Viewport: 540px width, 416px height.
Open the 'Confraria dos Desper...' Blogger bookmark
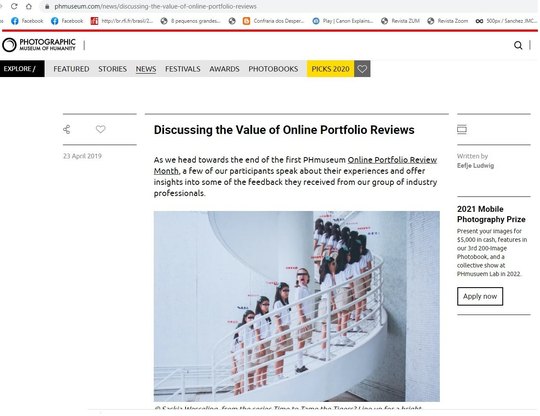pyautogui.click(x=273, y=21)
